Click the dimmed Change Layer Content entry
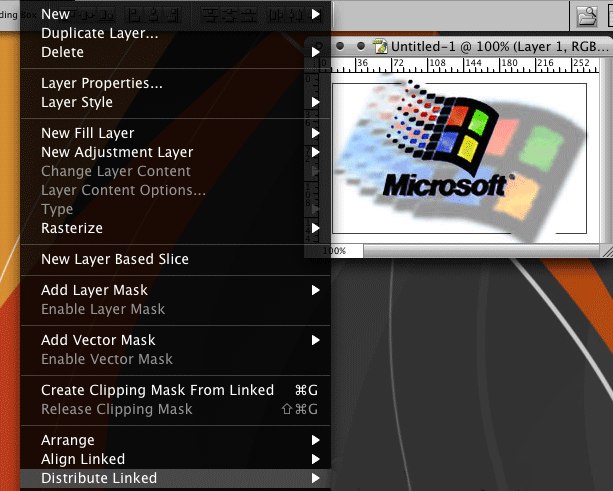The width and height of the screenshot is (613, 491). 175,171
